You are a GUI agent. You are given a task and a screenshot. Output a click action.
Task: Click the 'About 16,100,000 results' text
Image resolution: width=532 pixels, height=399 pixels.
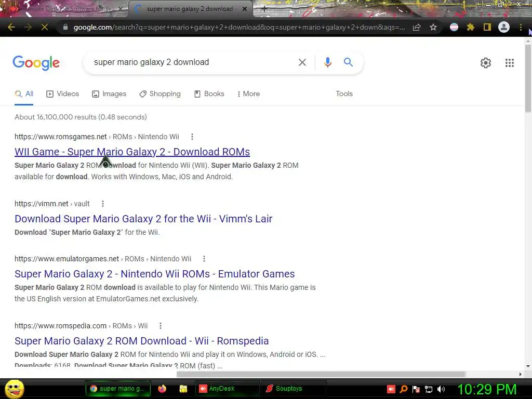point(81,117)
